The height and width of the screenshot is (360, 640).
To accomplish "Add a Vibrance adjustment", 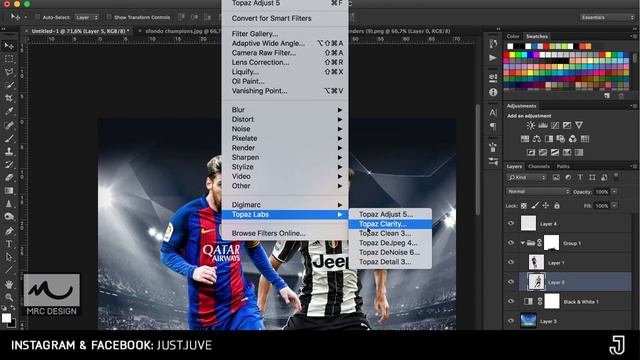I will (579, 125).
